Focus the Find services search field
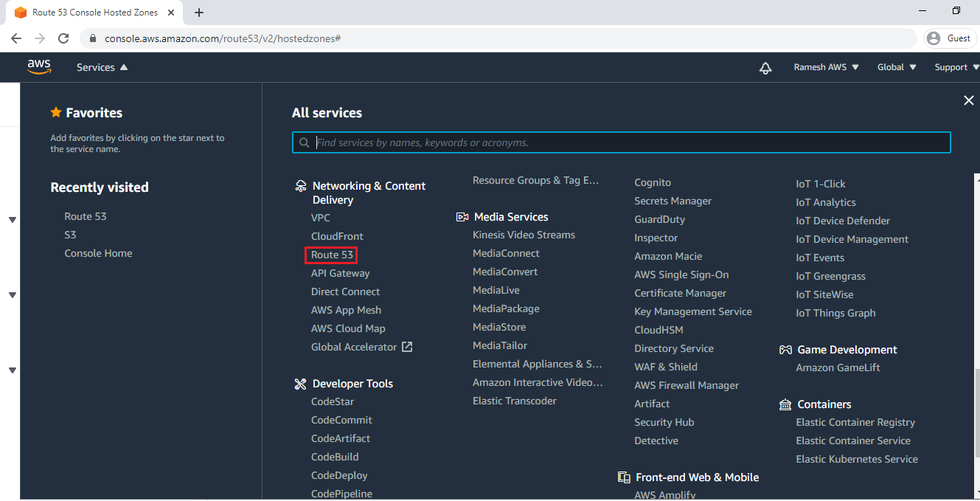Image resolution: width=980 pixels, height=501 pixels. pos(622,142)
